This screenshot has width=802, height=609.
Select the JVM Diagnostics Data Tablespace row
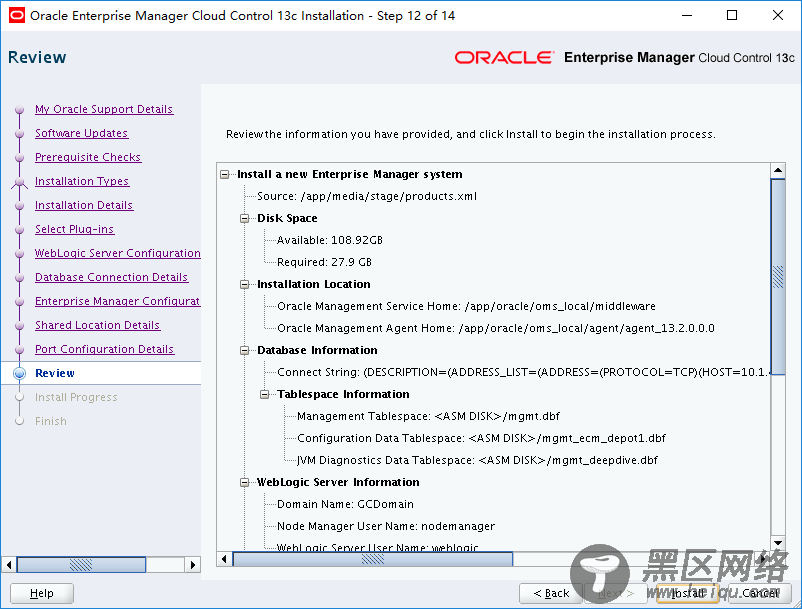pyautogui.click(x=477, y=460)
